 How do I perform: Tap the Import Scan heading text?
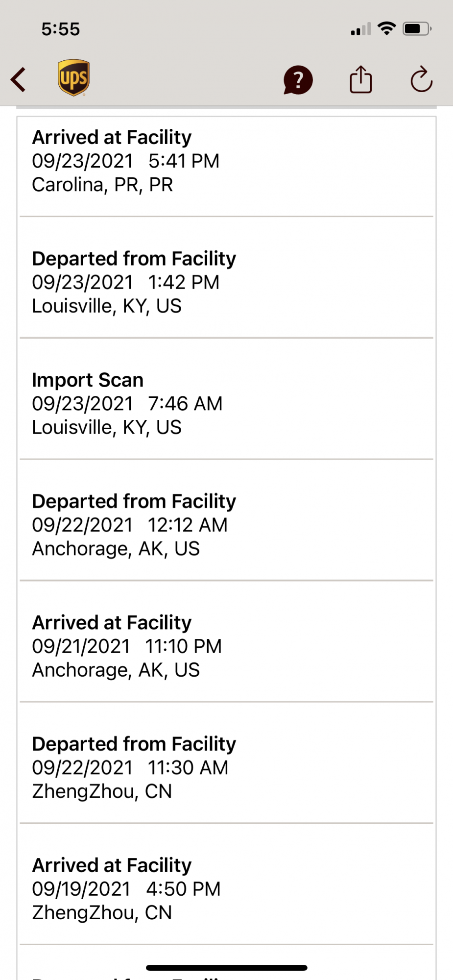[x=88, y=380]
